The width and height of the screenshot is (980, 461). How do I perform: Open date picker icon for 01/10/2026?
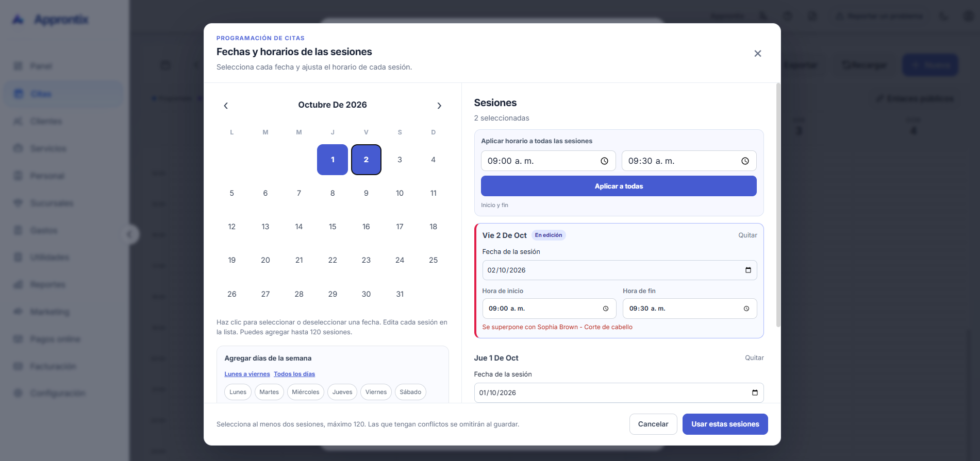click(x=755, y=392)
